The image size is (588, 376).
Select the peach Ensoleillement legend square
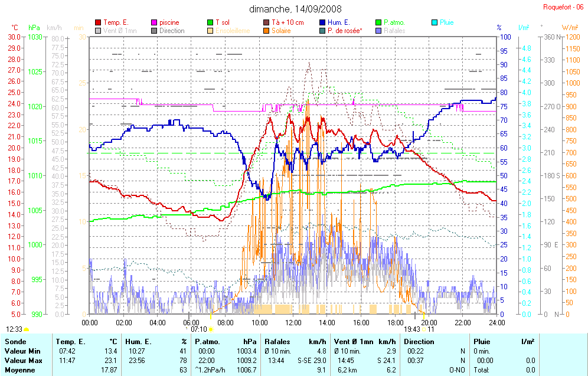coord(210,31)
